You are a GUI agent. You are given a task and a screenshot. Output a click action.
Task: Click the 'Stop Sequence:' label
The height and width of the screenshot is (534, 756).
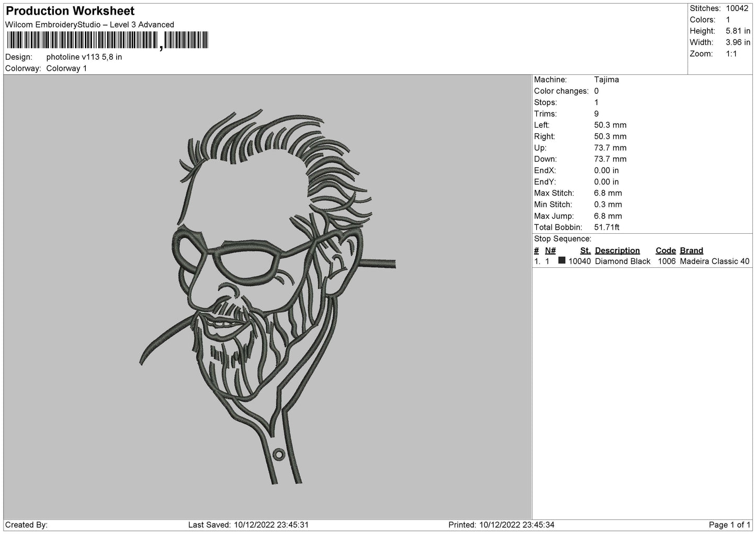click(x=562, y=239)
